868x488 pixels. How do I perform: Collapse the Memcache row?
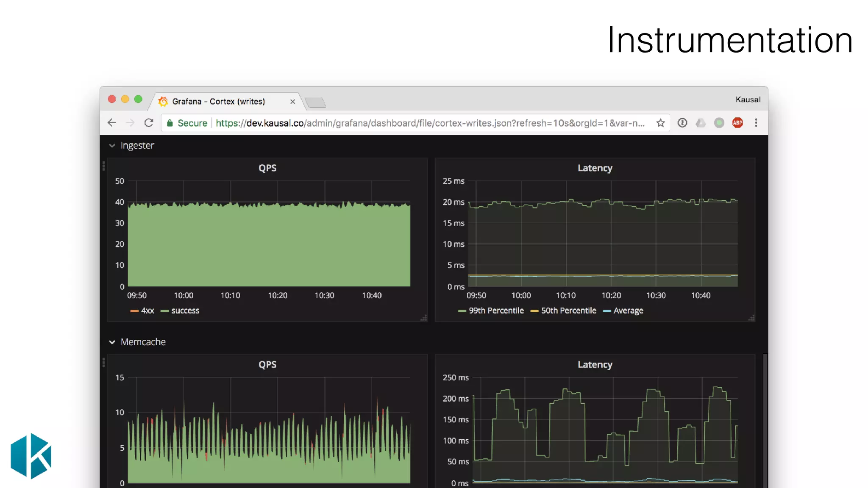pos(112,342)
